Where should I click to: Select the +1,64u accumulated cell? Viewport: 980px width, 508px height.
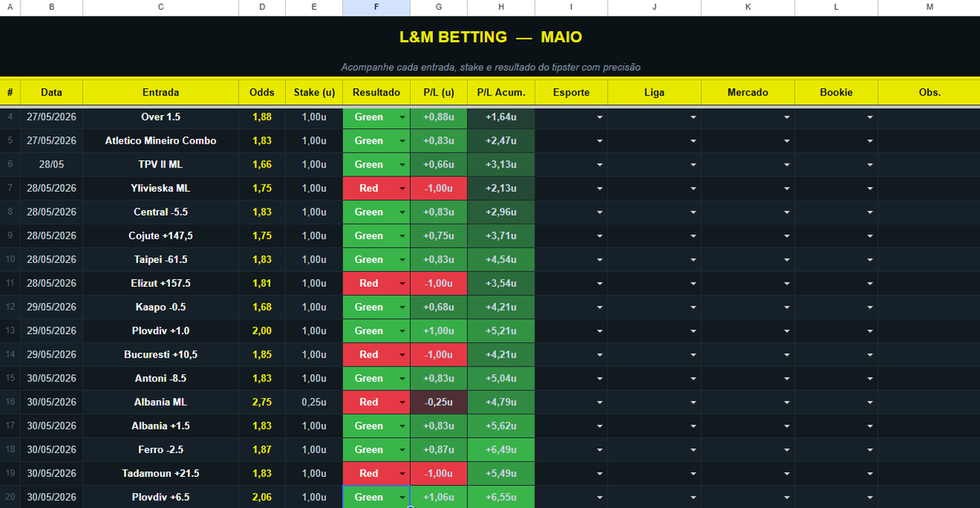pos(501,117)
